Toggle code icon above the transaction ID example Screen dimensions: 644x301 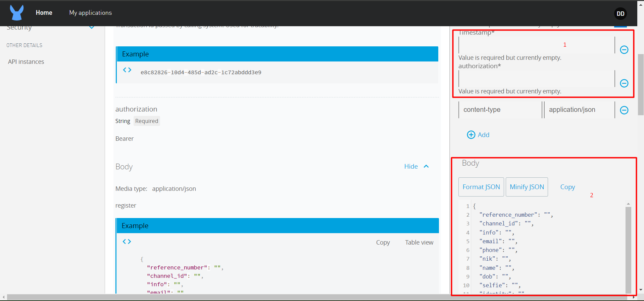[x=127, y=70]
